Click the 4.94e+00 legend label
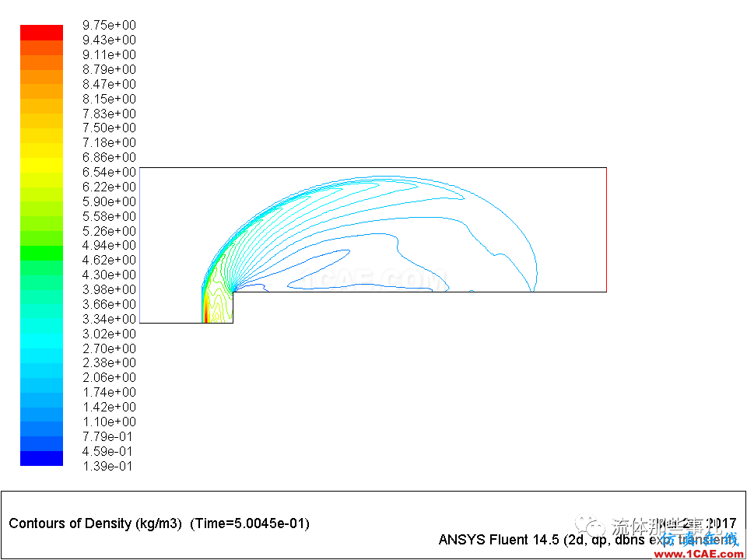The image size is (747, 560). click(x=109, y=246)
